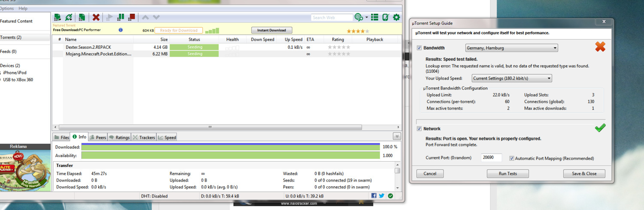The width and height of the screenshot is (644, 210).
Task: Move torrent up the queue arrow
Action: (145, 17)
